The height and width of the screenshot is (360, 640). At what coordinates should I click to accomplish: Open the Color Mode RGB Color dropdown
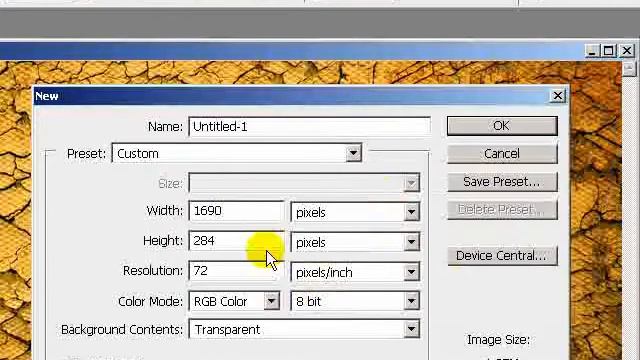tap(234, 302)
